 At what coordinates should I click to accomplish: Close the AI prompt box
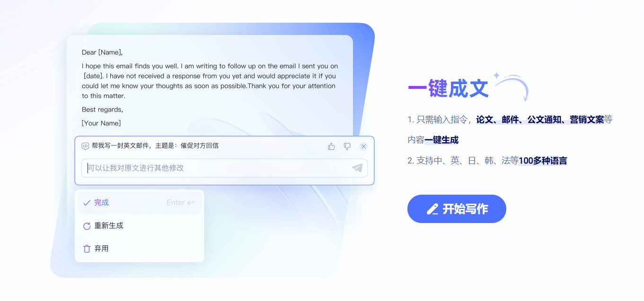(363, 146)
